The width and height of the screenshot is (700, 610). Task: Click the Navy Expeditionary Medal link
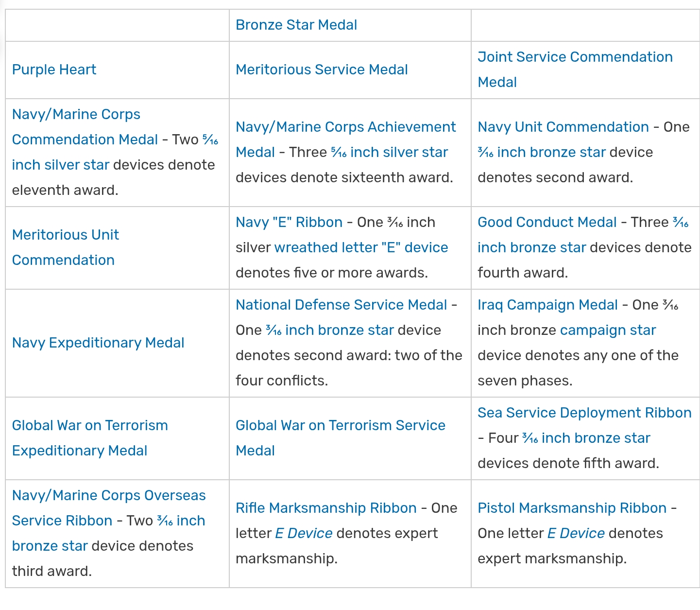click(x=98, y=343)
